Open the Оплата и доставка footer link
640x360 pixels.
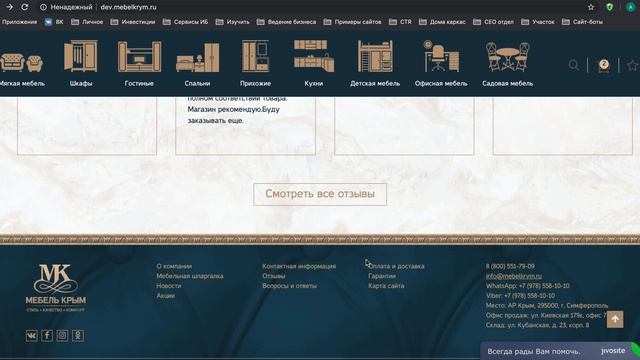click(396, 266)
